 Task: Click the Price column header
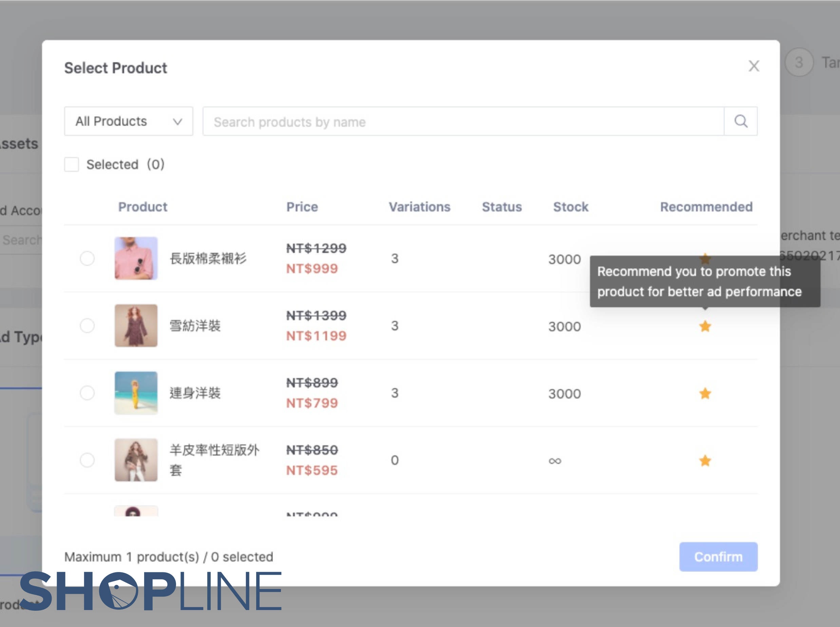[x=302, y=207]
